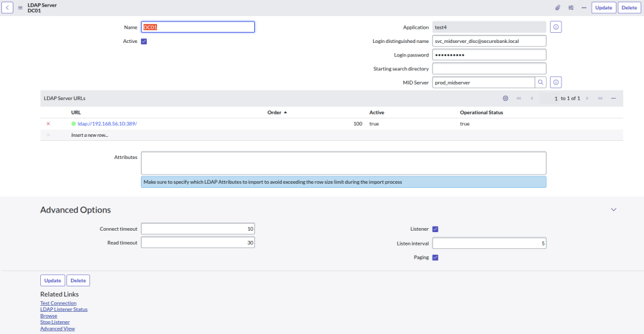Click the Operational Status column header
The width and height of the screenshot is (644, 334).
tap(482, 113)
